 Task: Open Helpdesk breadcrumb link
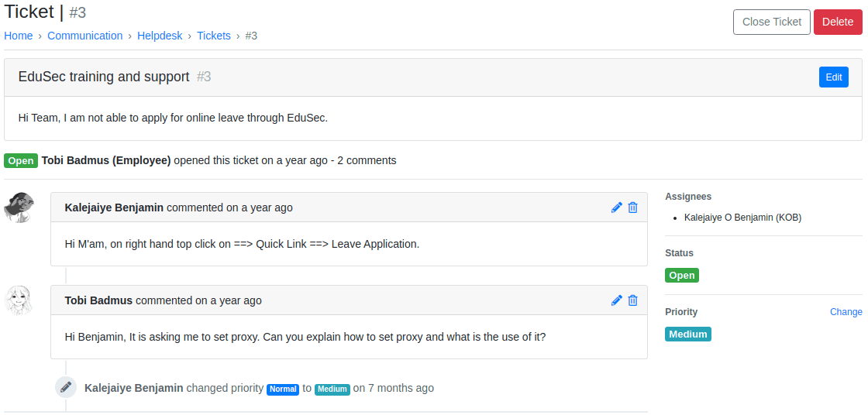pyautogui.click(x=160, y=36)
